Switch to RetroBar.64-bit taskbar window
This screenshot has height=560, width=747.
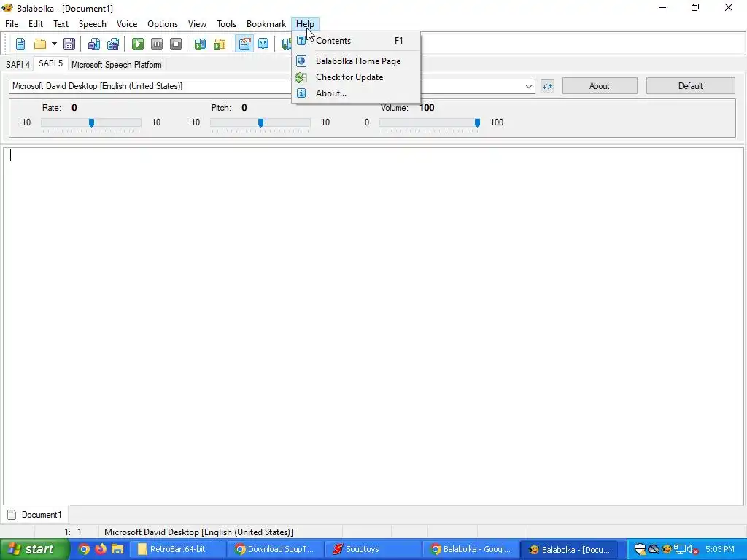(x=177, y=549)
